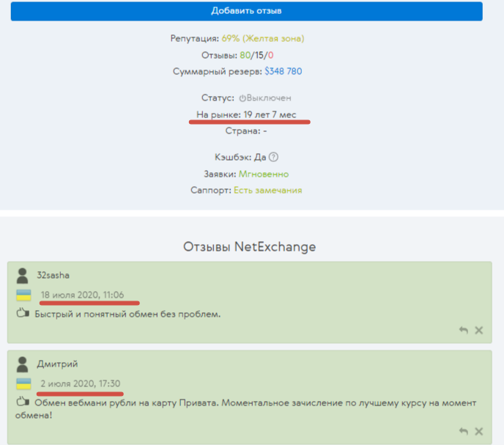Click the date 2 июля 2020, 17:30
The width and height of the screenshot is (504, 445).
point(81,383)
